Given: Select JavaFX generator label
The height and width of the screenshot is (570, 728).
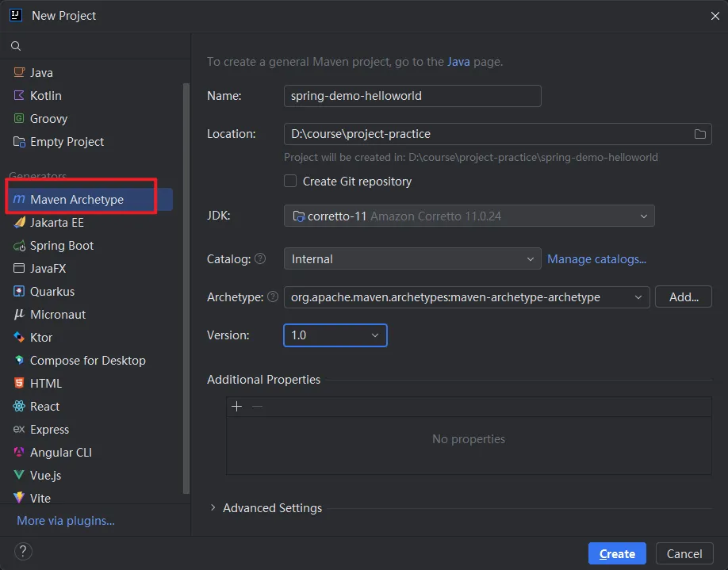Looking at the screenshot, I should 48,269.
